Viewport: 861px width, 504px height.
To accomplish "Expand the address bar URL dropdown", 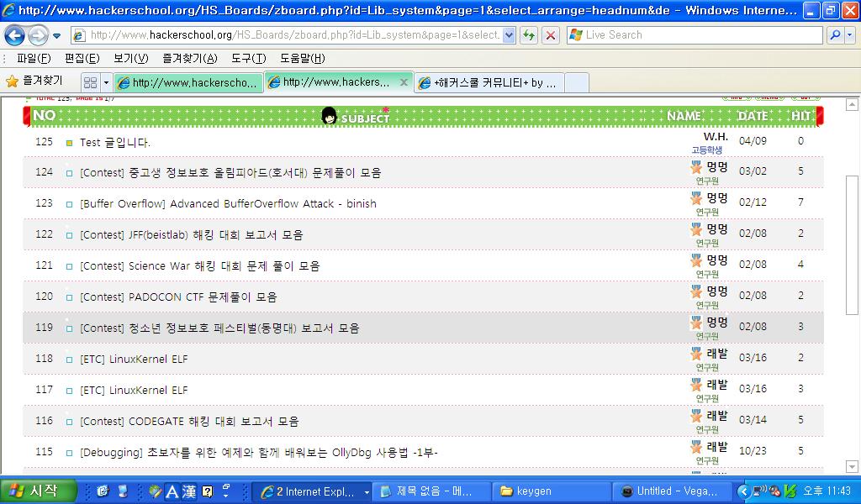I will tap(509, 35).
